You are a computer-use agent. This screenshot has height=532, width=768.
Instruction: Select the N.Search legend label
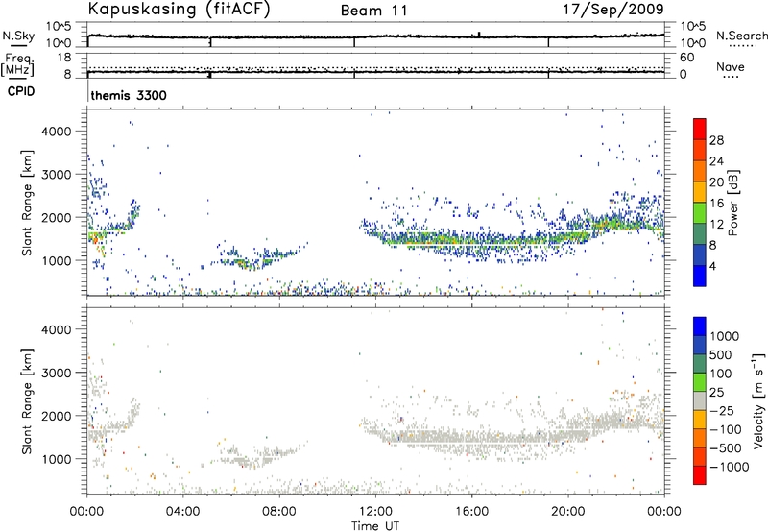pyautogui.click(x=742, y=36)
